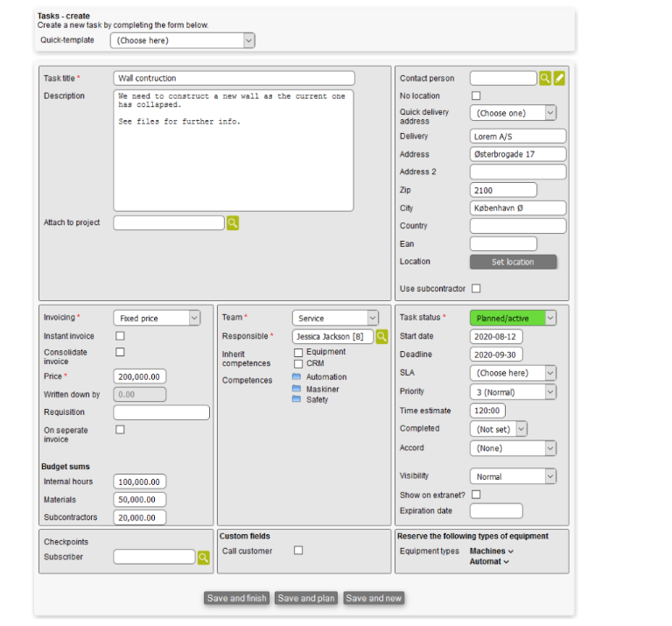Viewport: 672px width, 626px height.
Task: Click the search icon next to Responsible field
Action: [381, 336]
